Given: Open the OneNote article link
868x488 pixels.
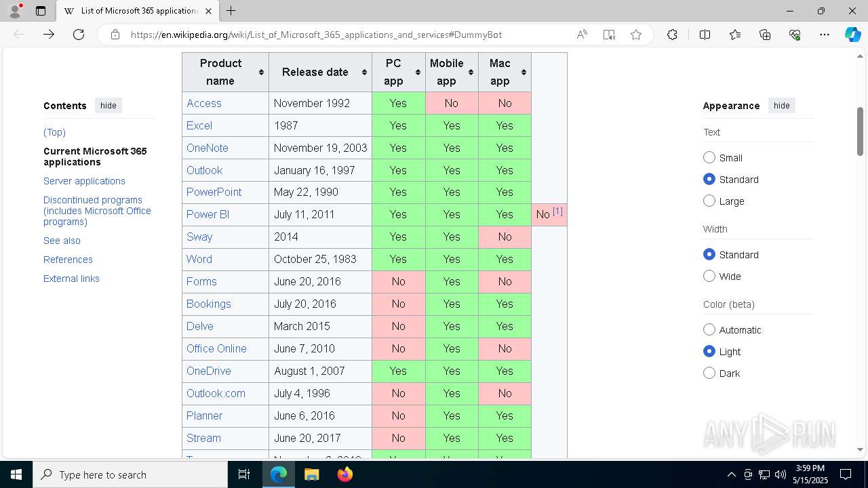Looking at the screenshot, I should (x=208, y=148).
